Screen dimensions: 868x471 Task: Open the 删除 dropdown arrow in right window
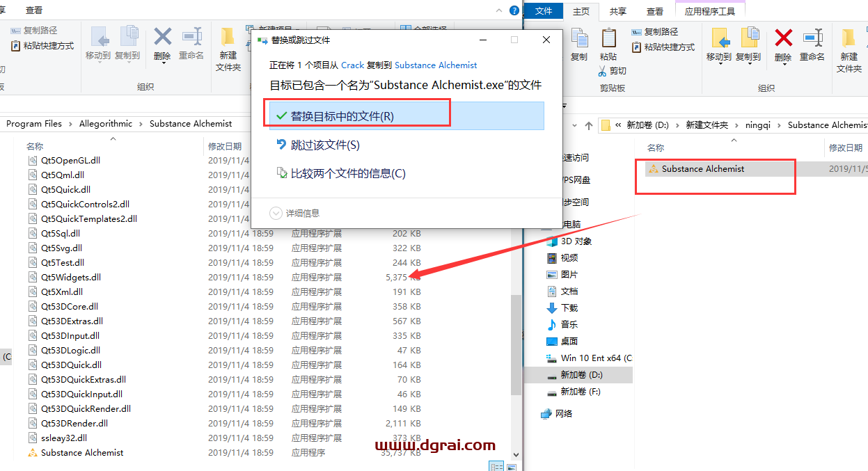784,65
